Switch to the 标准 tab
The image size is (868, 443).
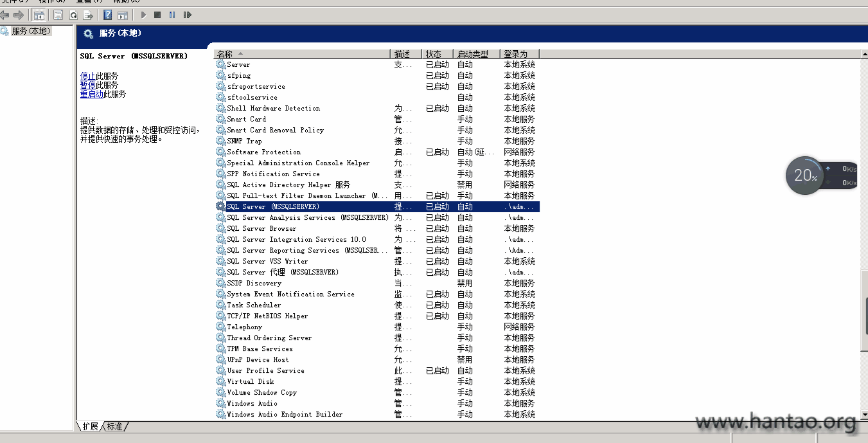114,426
